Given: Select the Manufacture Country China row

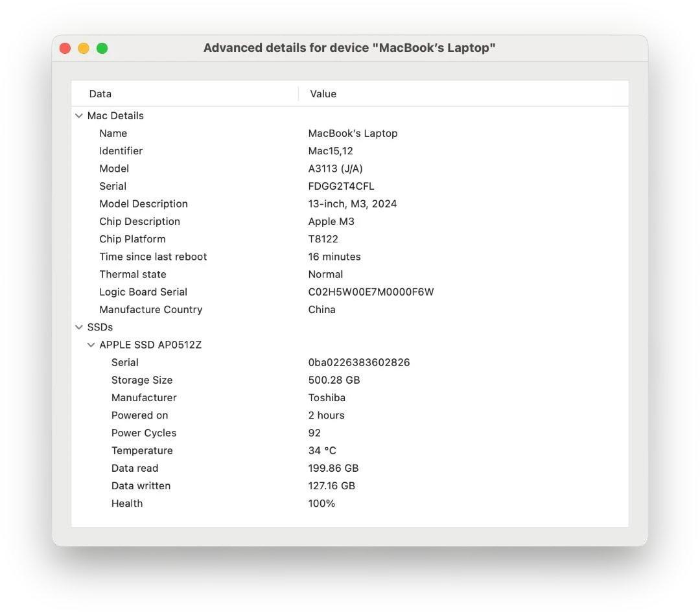Looking at the screenshot, I should click(321, 309).
